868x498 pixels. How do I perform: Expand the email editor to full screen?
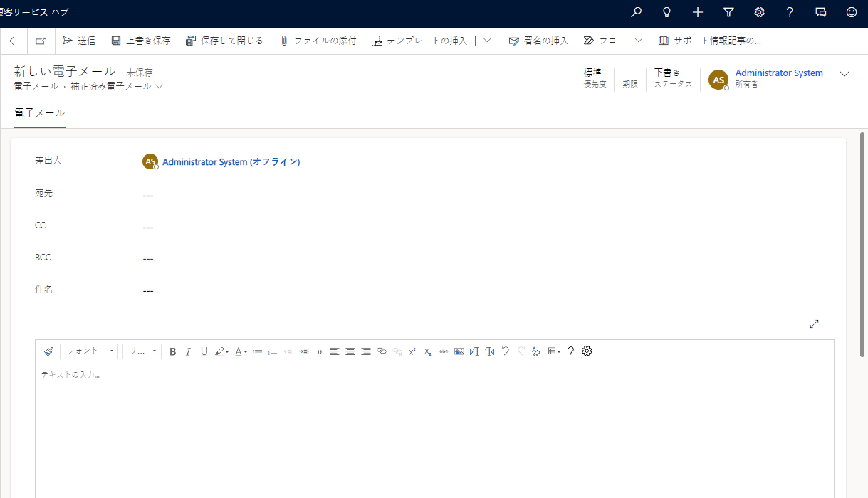pyautogui.click(x=815, y=324)
